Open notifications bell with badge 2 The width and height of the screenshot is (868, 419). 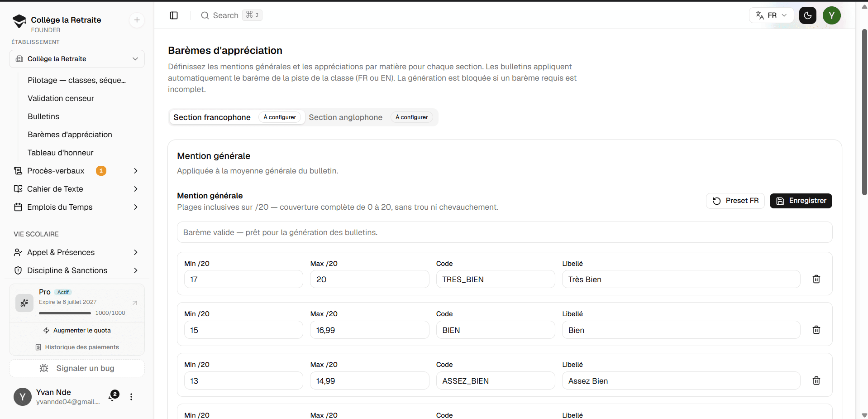(x=113, y=396)
